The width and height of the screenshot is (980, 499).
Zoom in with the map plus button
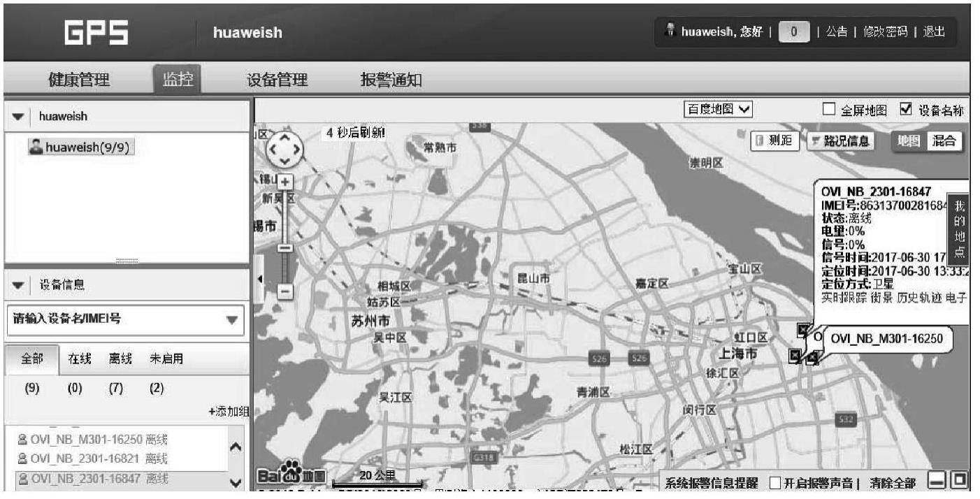[x=287, y=182]
